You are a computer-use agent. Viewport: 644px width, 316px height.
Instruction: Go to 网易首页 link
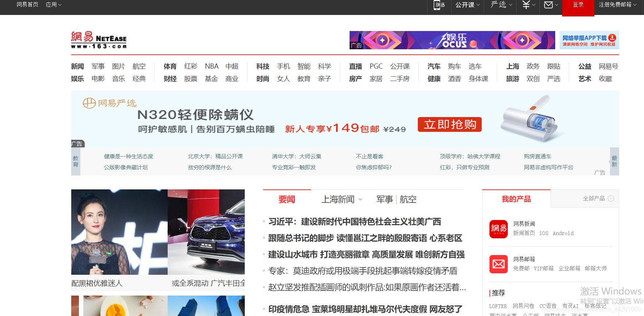[27, 5]
